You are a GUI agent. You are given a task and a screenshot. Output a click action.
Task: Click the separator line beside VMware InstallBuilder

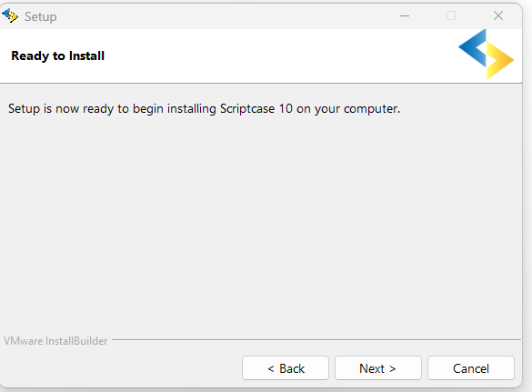(316, 339)
